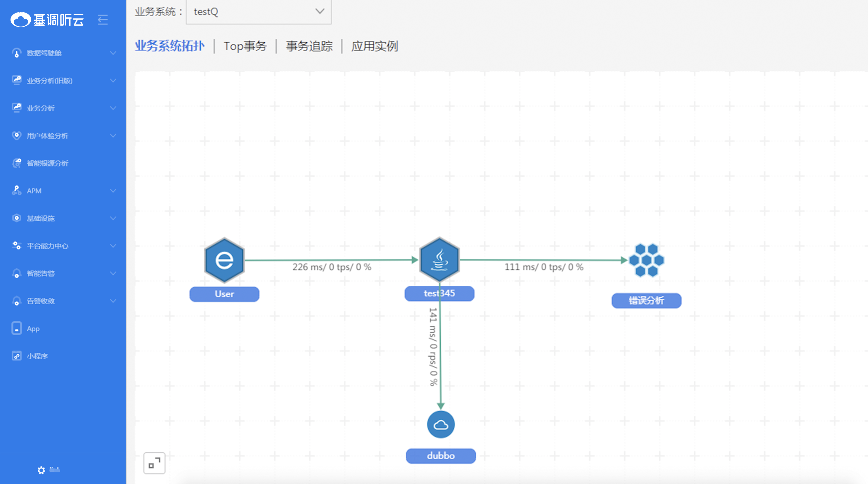The width and height of the screenshot is (868, 484).
Task: Switch to the 事务追踪 tab
Action: click(309, 46)
